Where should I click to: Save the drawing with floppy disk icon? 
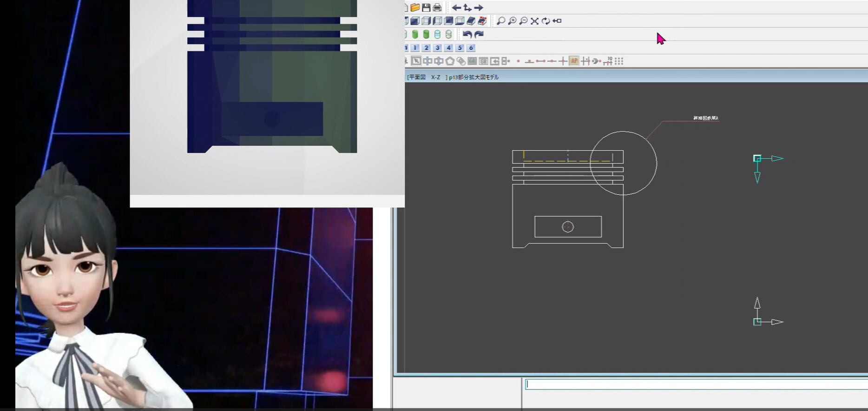click(426, 7)
